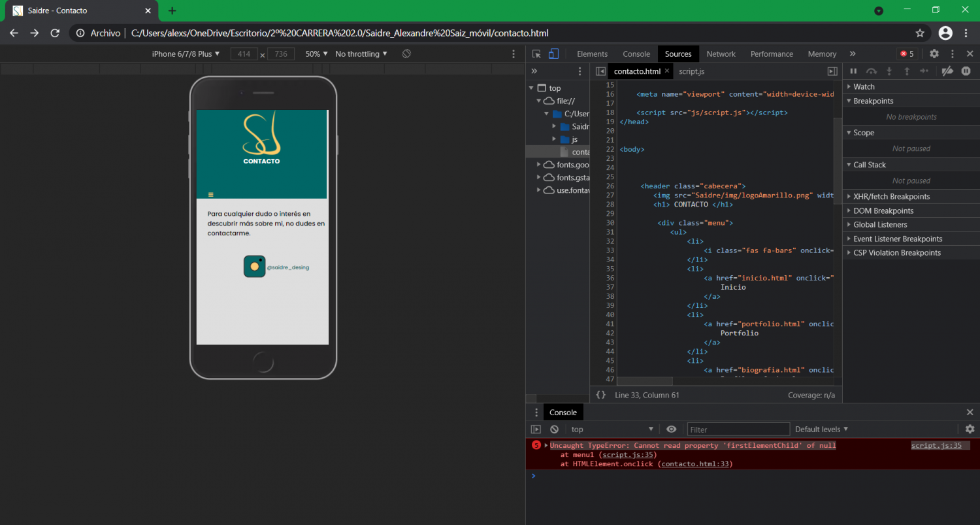Switch to the Console tab
The height and width of the screenshot is (525, 980).
[x=636, y=54]
